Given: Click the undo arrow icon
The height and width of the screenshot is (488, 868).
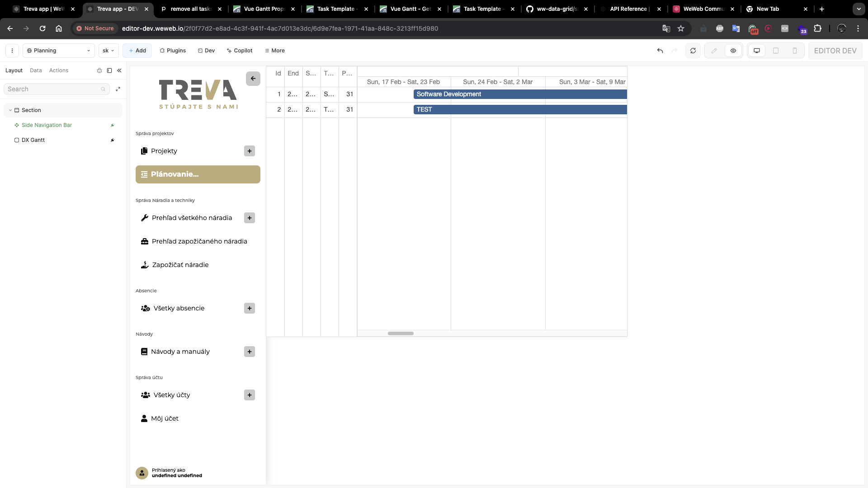Looking at the screenshot, I should pos(660,50).
